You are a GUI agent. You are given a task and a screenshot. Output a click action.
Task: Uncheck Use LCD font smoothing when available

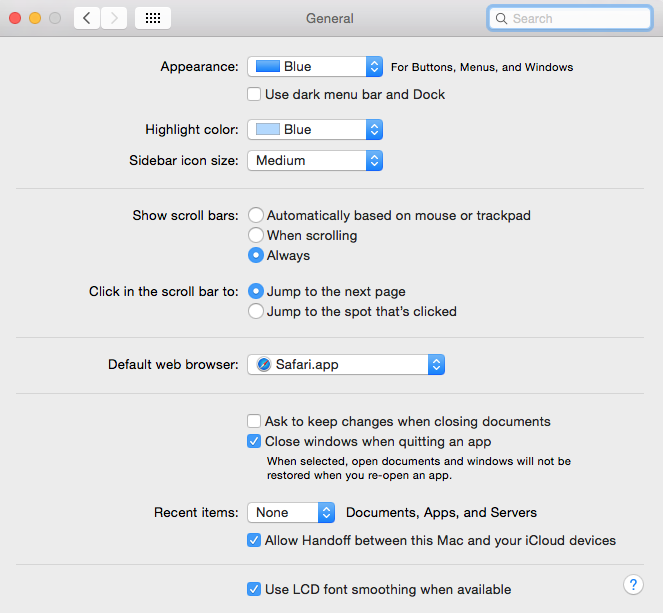click(254, 589)
